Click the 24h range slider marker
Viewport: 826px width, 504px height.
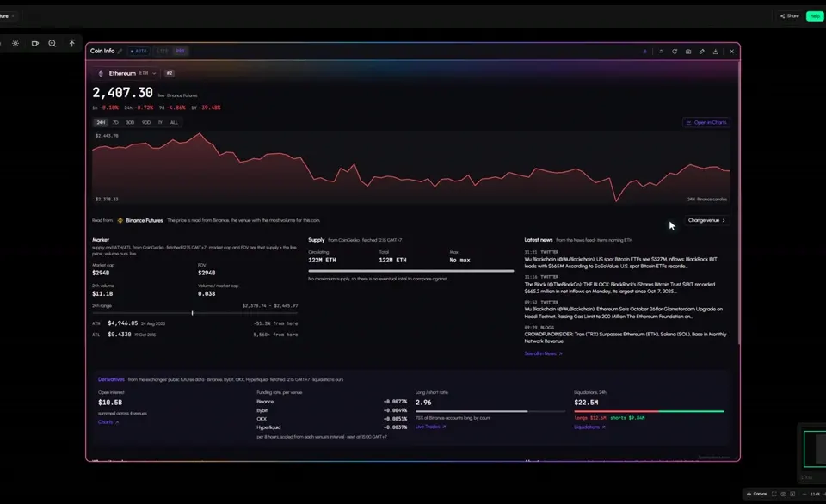point(192,313)
